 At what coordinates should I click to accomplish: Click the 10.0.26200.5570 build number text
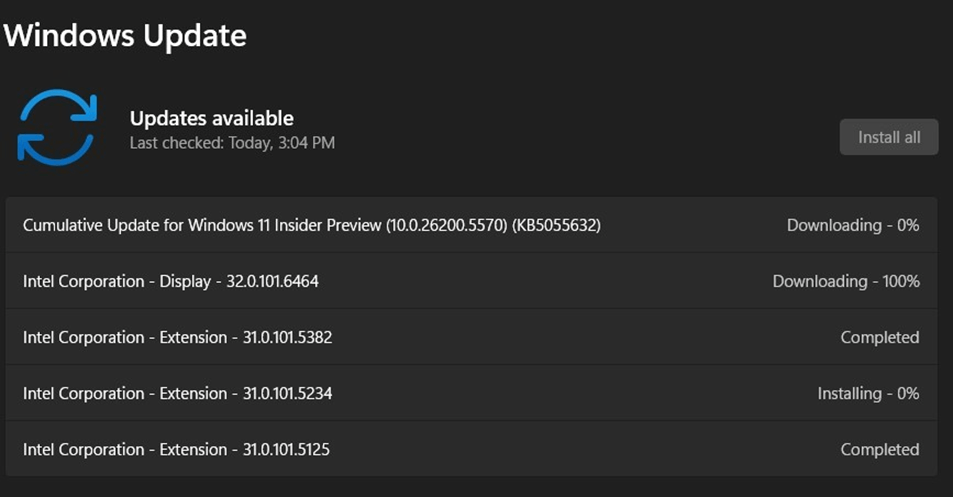[x=448, y=225]
